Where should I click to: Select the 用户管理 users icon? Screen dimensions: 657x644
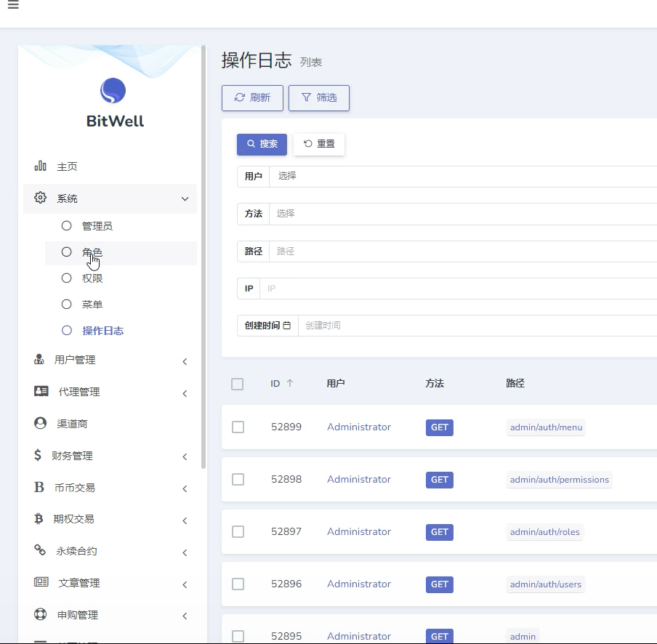point(40,359)
